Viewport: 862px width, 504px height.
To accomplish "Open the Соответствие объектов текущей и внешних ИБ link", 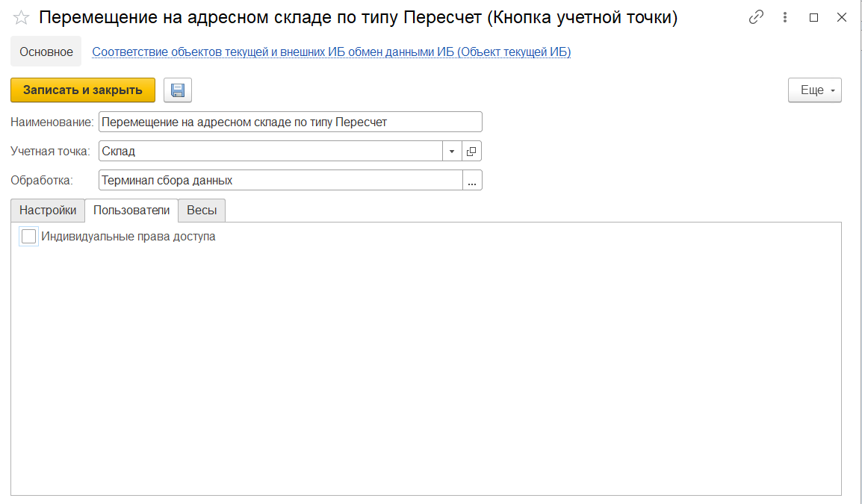I will click(331, 52).
